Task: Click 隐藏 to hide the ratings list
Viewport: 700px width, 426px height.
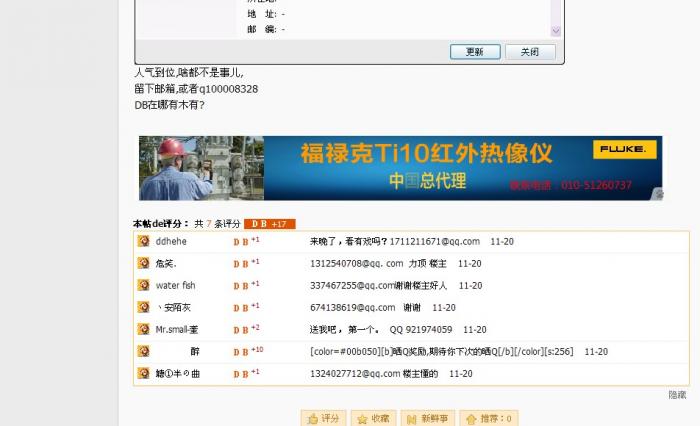Action: point(677,395)
